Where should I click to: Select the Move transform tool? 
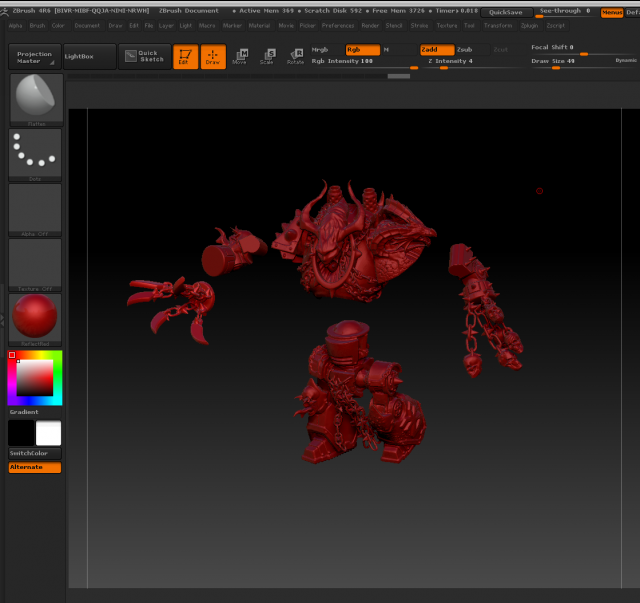pyautogui.click(x=240, y=57)
